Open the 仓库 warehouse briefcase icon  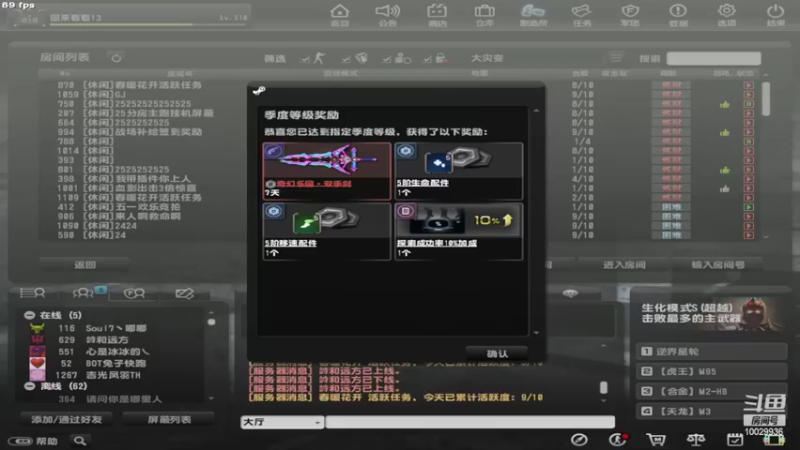tap(484, 15)
